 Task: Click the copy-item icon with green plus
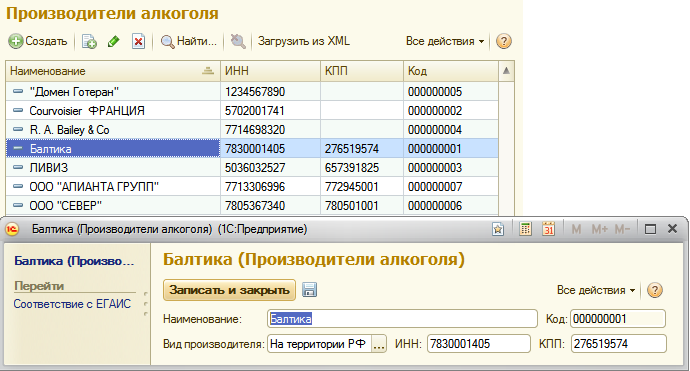click(x=89, y=41)
